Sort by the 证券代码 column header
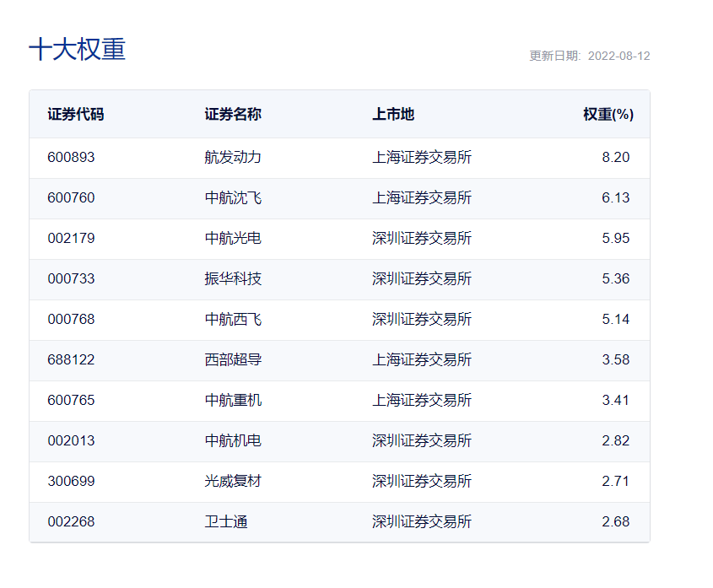The width and height of the screenshot is (713, 588). pyautogui.click(x=76, y=114)
